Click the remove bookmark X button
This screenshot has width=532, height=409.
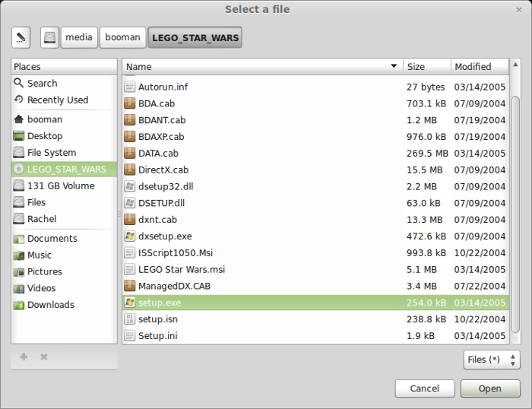[x=44, y=357]
